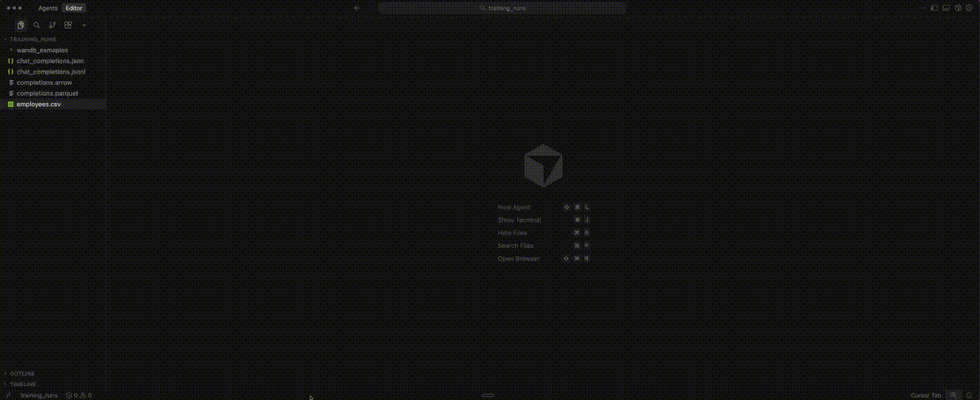Open the notifications bell icon
This screenshot has height=400, width=980.
point(969,395)
